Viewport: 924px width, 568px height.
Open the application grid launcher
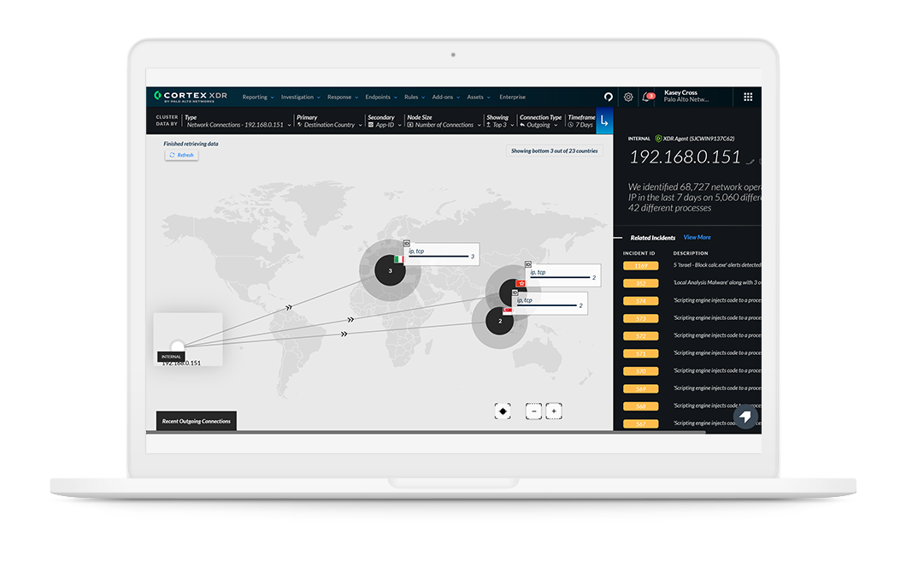748,96
